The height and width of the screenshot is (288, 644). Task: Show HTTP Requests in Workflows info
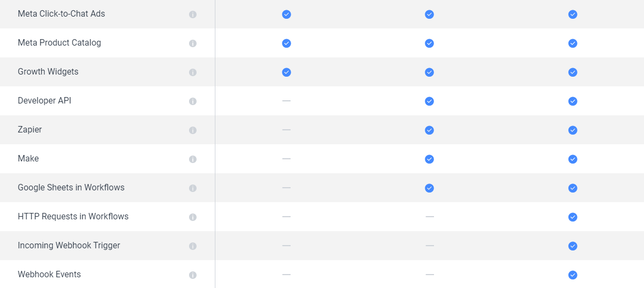coord(193,217)
